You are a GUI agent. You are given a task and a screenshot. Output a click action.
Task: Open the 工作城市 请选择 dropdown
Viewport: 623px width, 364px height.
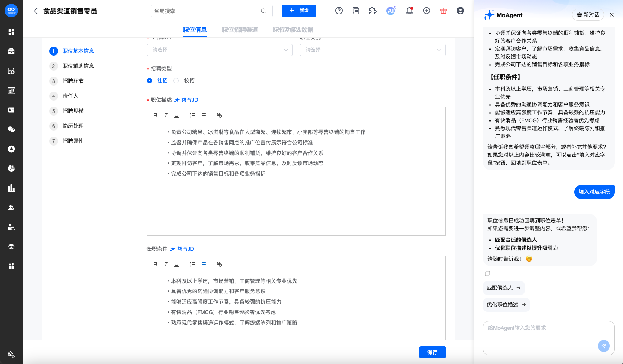pos(220,50)
